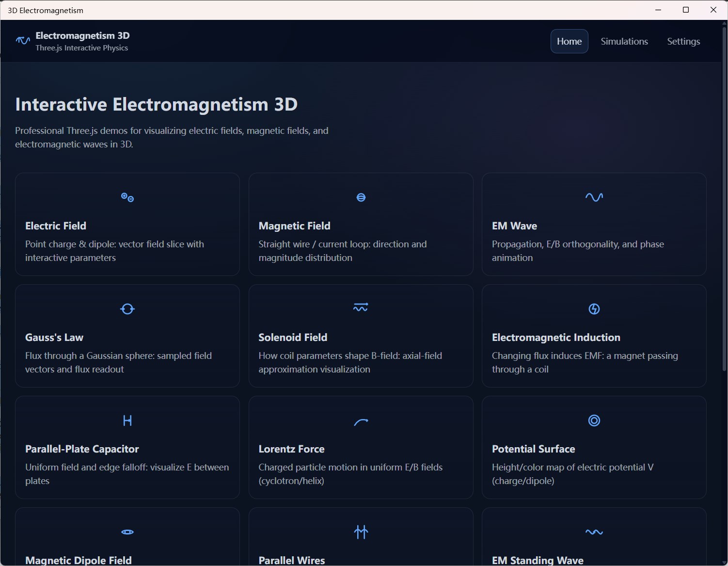728x566 pixels.
Task: Click the Potential Surface concentric rings icon
Action: 594,420
